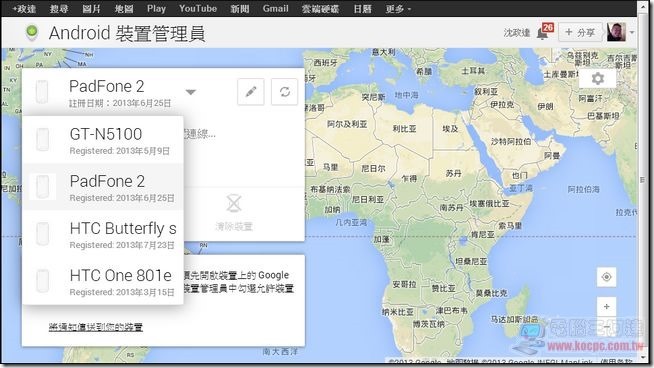Open the 將通知傳送到您的裝置 link
This screenshot has width=654, height=368.
pyautogui.click(x=96, y=327)
